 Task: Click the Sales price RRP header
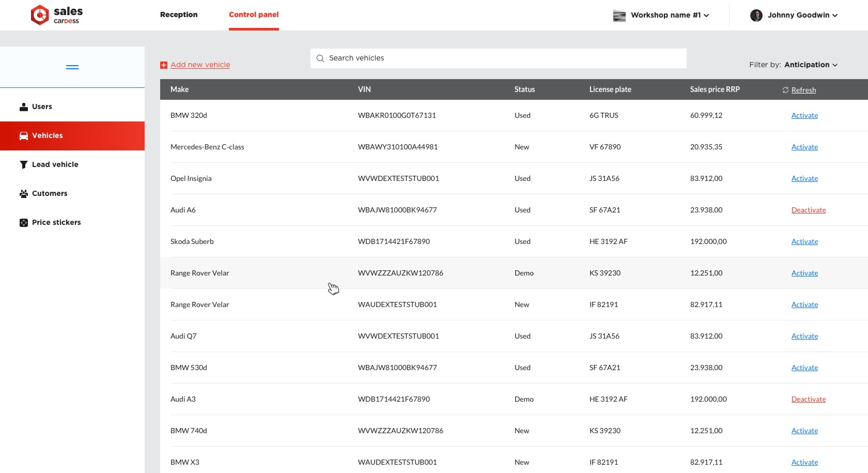coord(715,89)
